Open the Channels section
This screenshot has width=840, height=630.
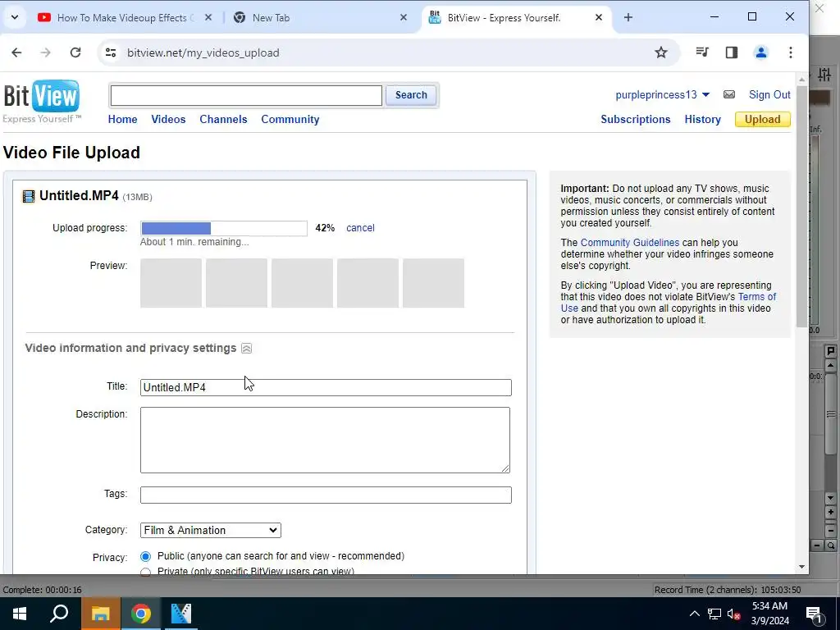click(223, 120)
